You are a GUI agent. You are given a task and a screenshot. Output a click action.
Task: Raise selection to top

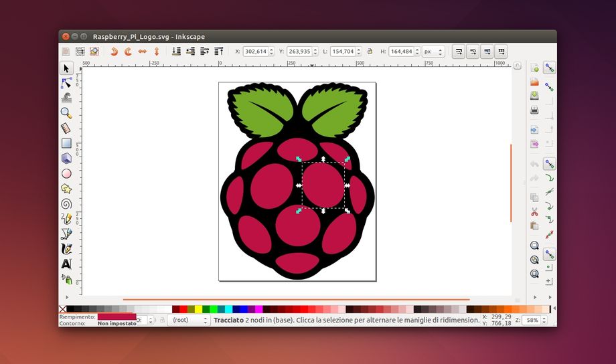pos(218,51)
